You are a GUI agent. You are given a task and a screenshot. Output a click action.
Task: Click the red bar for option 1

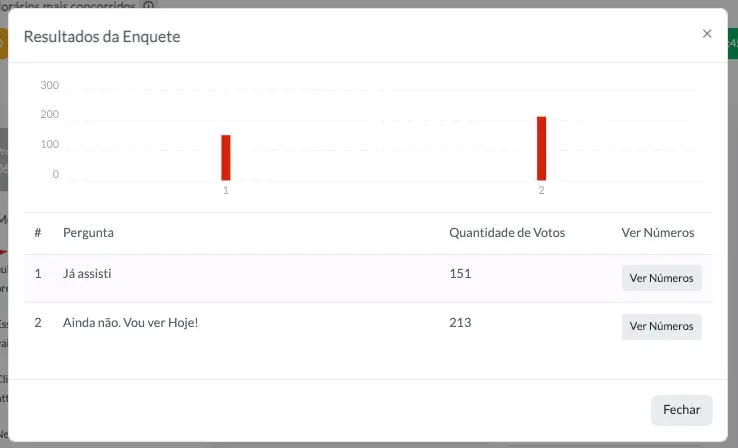[226, 158]
